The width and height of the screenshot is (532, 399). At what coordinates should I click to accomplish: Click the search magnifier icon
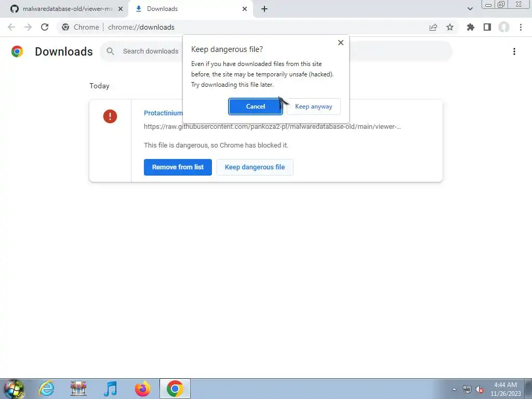click(110, 51)
